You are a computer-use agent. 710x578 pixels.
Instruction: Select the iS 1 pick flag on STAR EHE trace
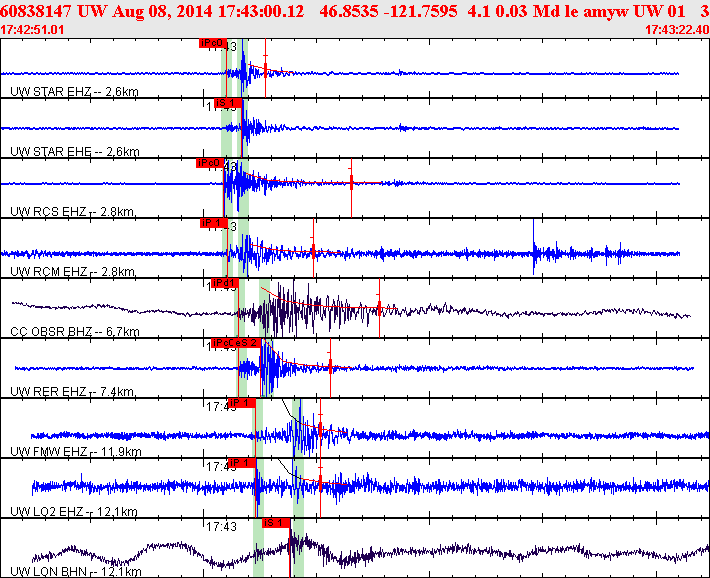228,103
